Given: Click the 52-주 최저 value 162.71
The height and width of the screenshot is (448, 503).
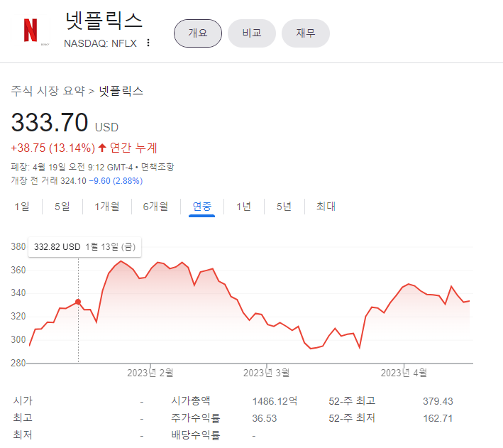Looking at the screenshot, I should point(438,418).
